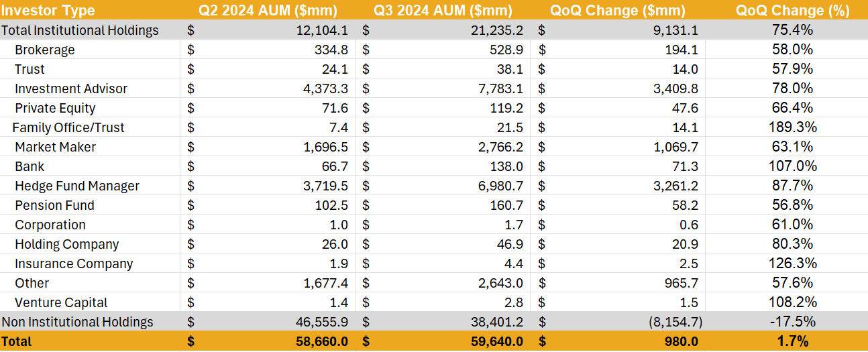Select the 528.9 Brokerage Q3 value

(x=507, y=50)
